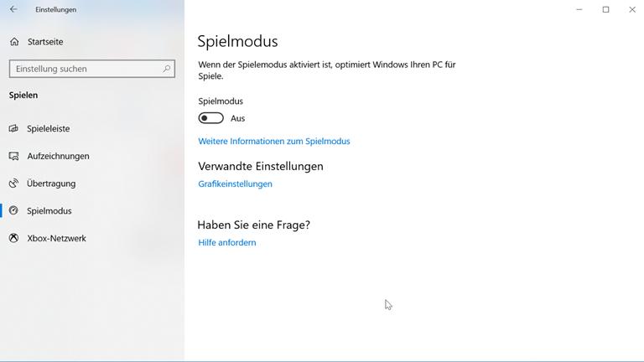Click the Aufzeichnungen sidebar icon
This screenshot has height=362, width=644.
coord(13,157)
